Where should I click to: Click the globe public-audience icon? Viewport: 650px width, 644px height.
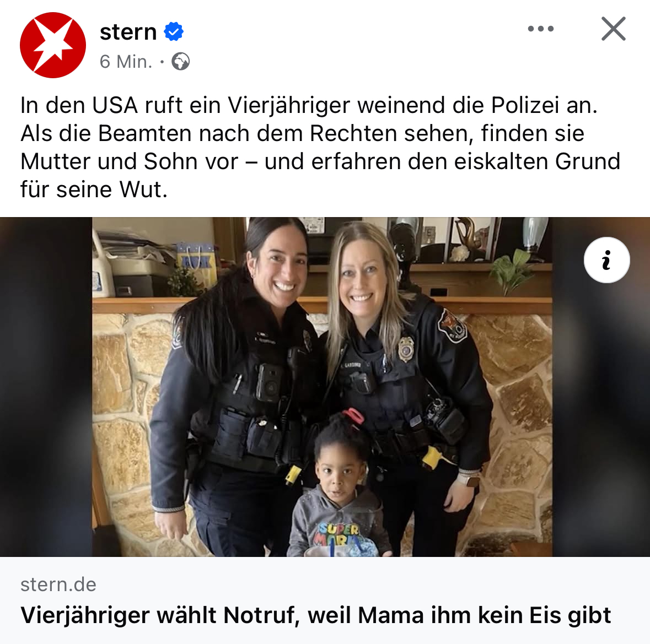coord(180,62)
